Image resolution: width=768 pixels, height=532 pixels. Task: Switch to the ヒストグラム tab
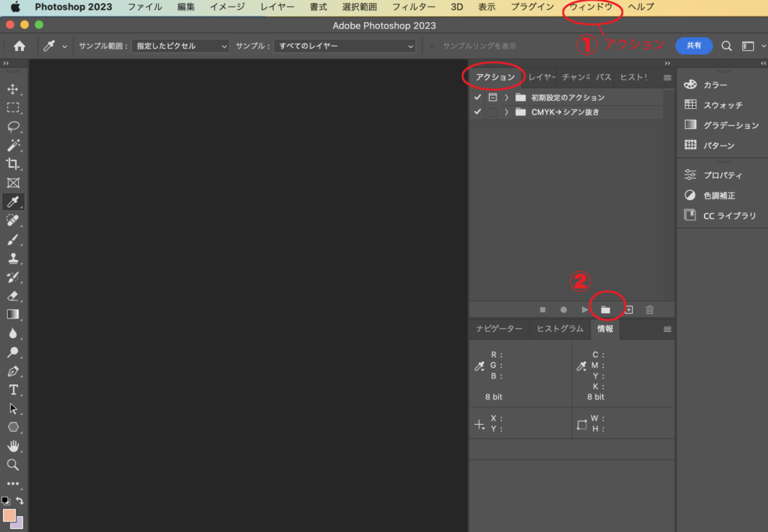click(x=559, y=329)
